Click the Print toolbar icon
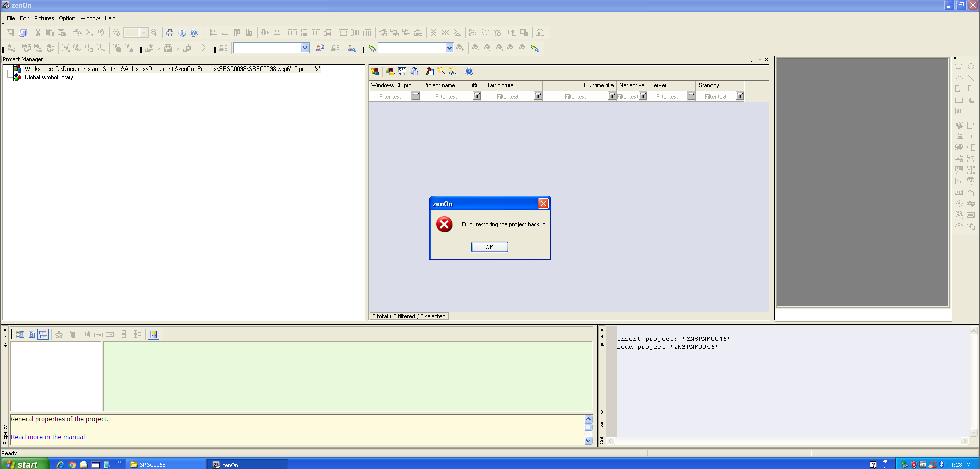The height and width of the screenshot is (469, 980). click(170, 33)
